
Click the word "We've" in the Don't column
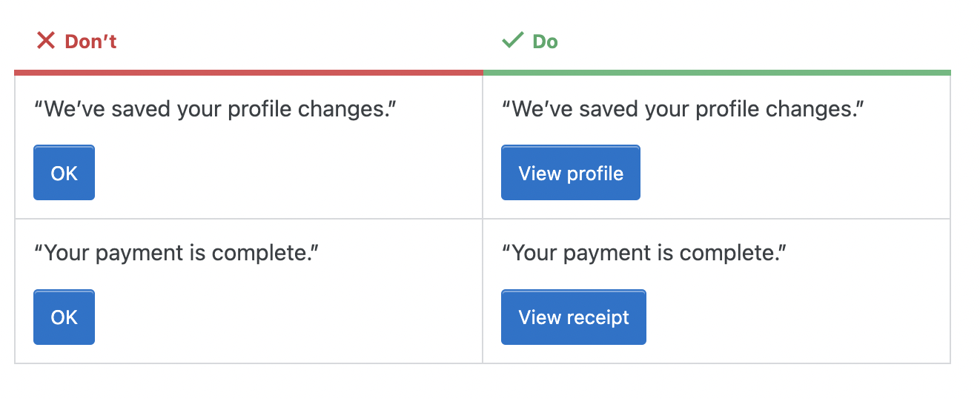[x=71, y=110]
